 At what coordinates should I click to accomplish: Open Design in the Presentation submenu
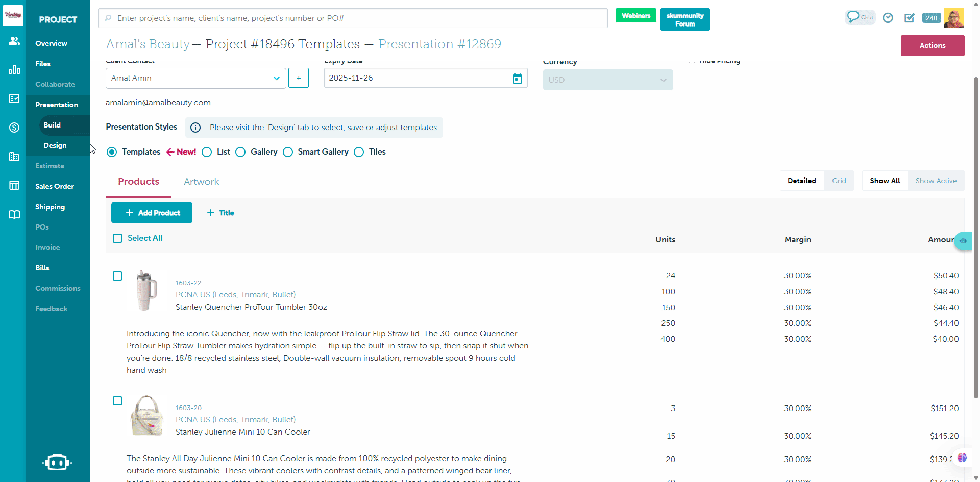55,145
